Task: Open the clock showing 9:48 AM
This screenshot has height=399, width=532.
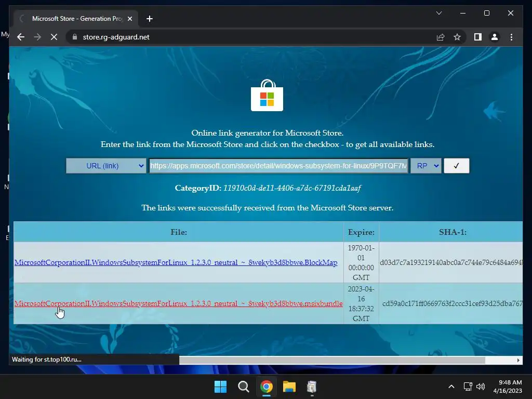Action: 507,387
